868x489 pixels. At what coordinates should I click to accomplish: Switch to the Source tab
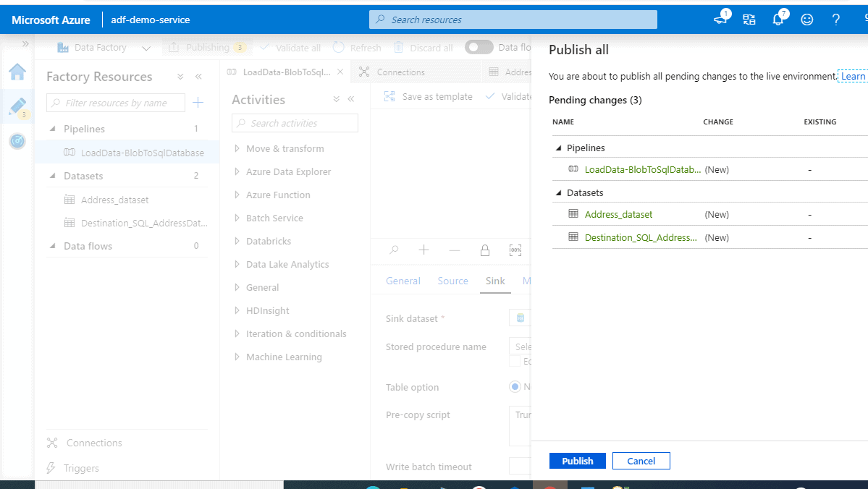452,281
